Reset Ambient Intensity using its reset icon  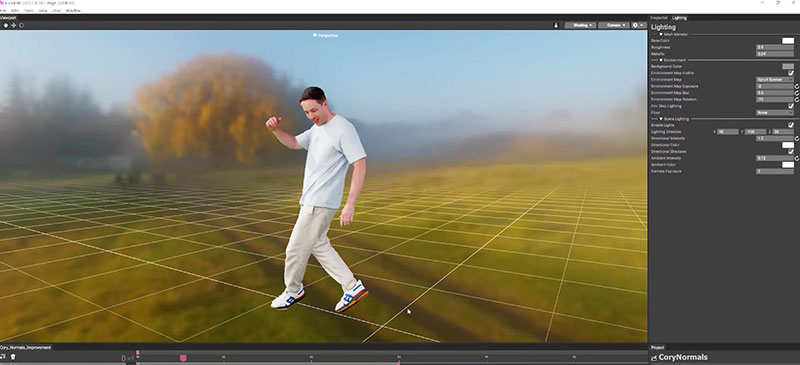click(797, 158)
